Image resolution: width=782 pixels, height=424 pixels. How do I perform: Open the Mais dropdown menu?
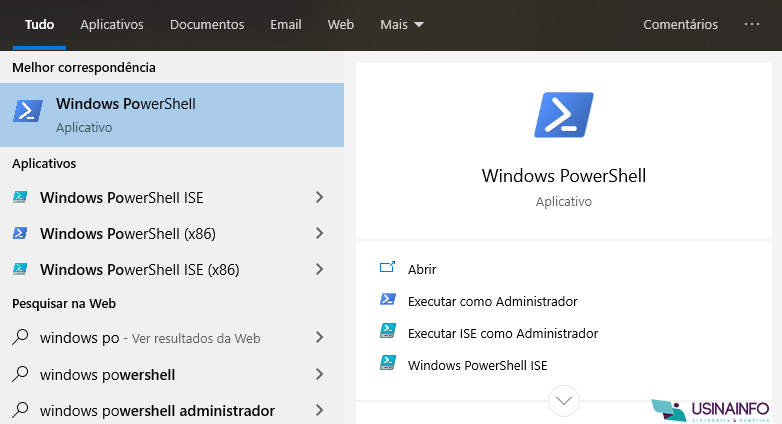[401, 24]
